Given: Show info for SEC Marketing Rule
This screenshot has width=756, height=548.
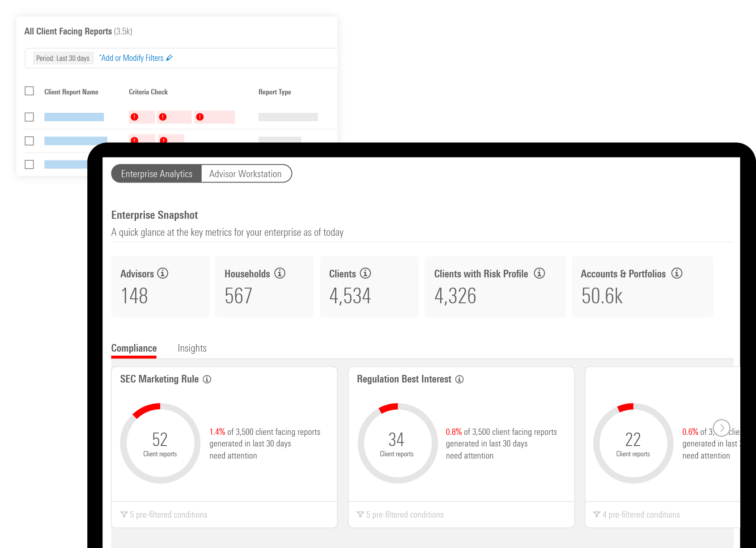Looking at the screenshot, I should click(x=207, y=379).
